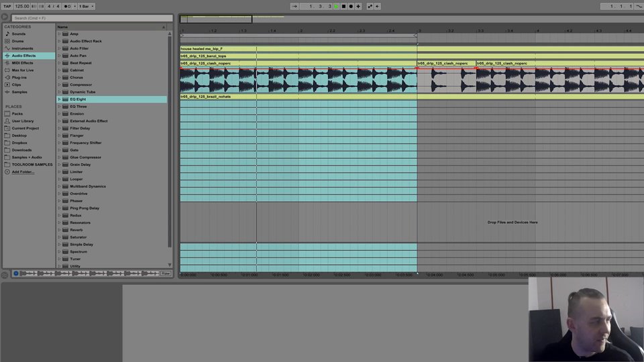Select the Instruments category icon
The width and height of the screenshot is (644, 362).
point(7,48)
